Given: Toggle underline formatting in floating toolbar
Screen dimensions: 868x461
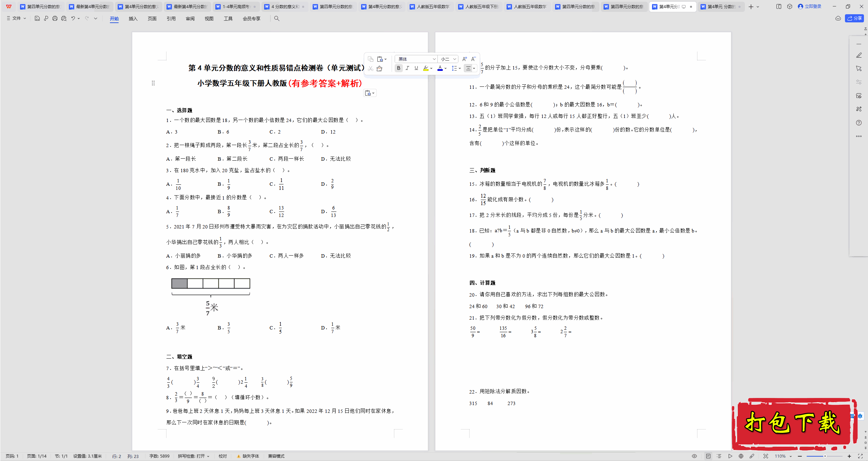Looking at the screenshot, I should [416, 68].
